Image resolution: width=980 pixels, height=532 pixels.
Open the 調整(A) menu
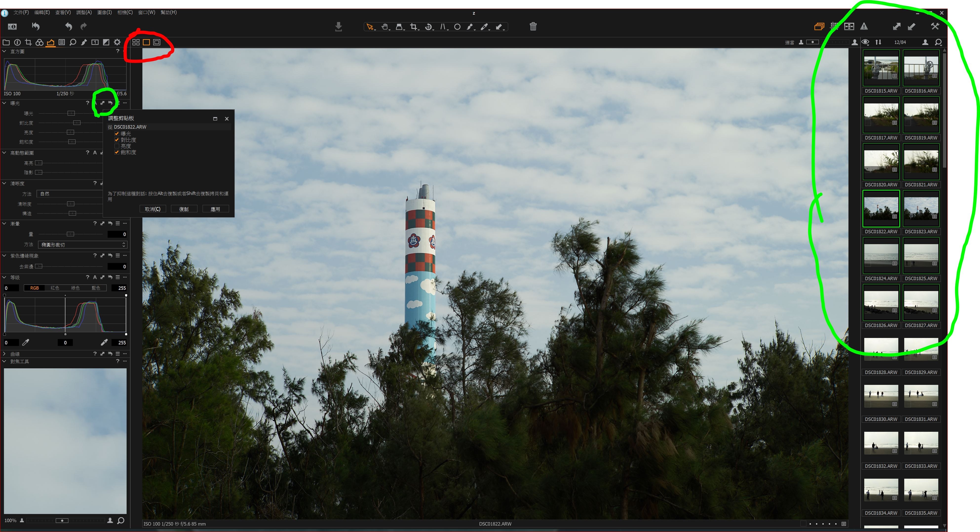(x=84, y=12)
